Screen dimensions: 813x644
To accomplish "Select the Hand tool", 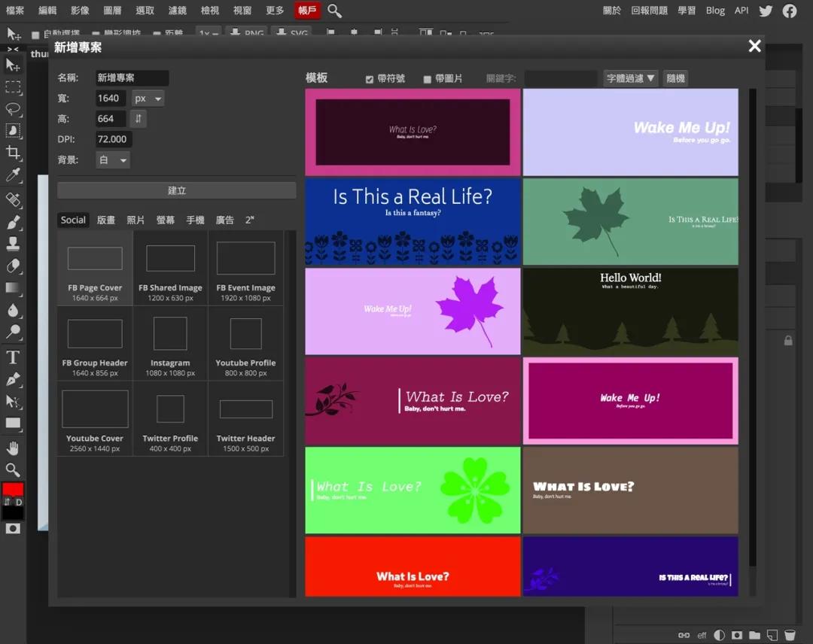I will coord(13,448).
